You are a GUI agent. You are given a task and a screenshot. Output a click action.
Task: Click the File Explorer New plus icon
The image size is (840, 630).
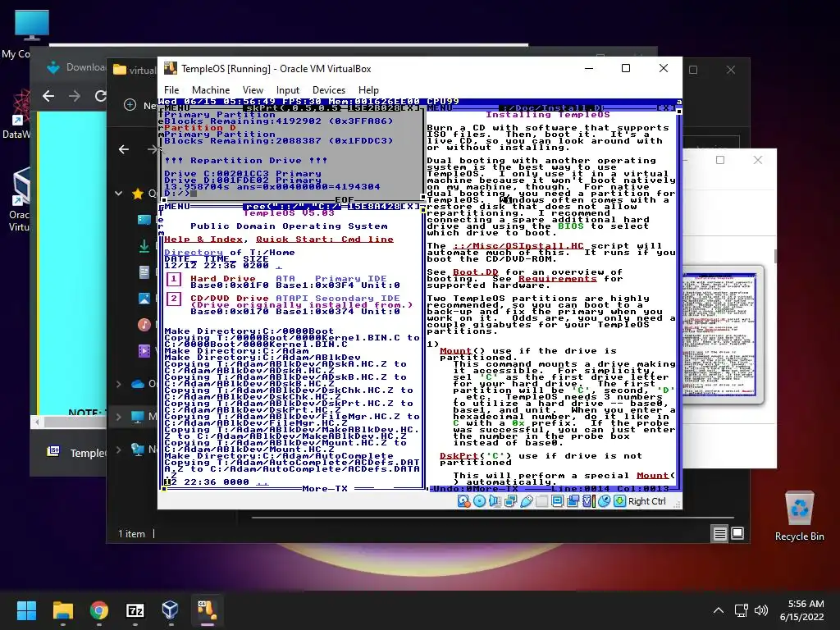130,105
